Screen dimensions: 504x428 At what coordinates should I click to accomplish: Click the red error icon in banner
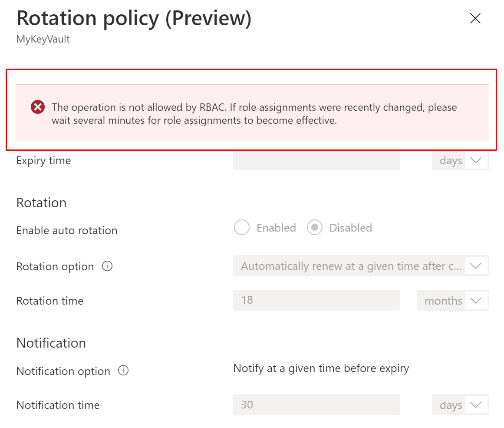[x=38, y=107]
